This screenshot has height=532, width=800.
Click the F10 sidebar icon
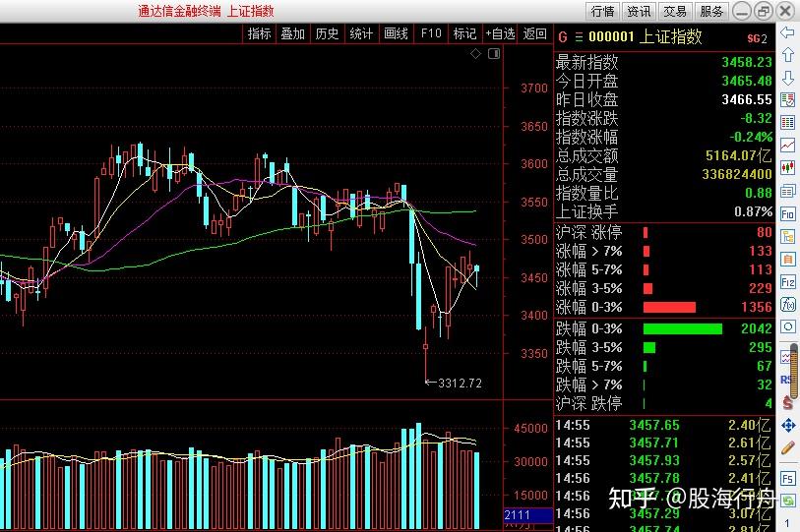(788, 214)
